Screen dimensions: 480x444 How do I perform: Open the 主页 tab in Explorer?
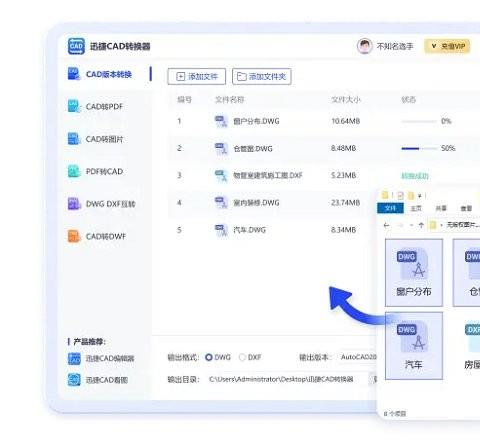click(x=416, y=208)
